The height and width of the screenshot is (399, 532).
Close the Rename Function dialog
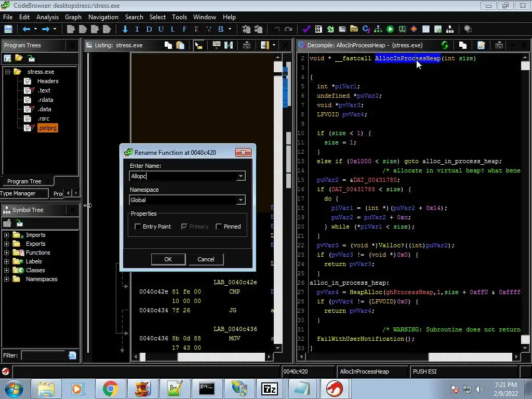coord(243,153)
